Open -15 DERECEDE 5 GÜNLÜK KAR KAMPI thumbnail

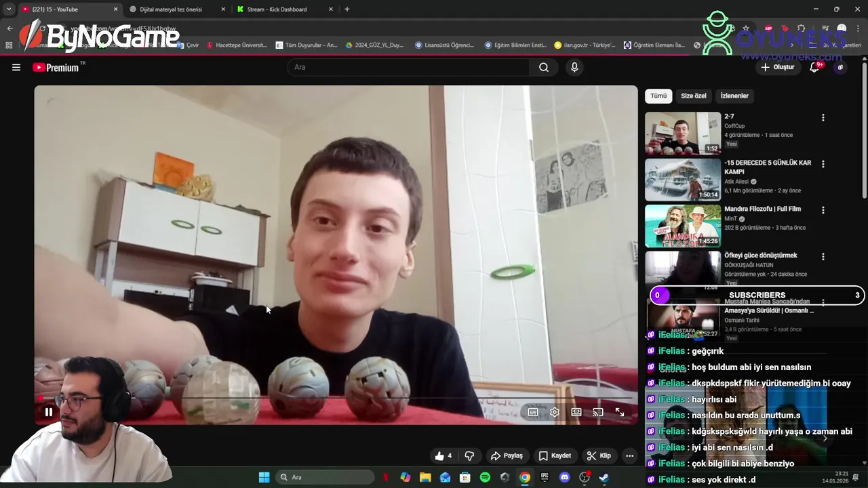[682, 180]
